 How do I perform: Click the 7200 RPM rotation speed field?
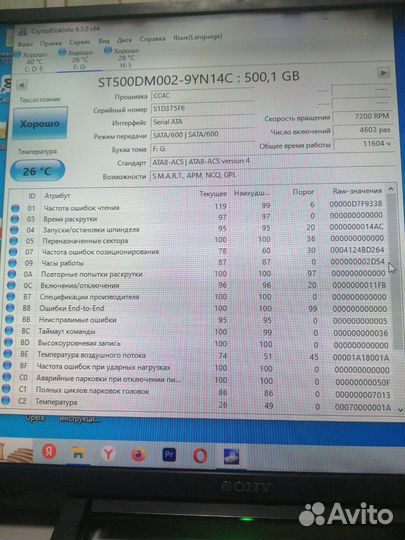tap(363, 116)
